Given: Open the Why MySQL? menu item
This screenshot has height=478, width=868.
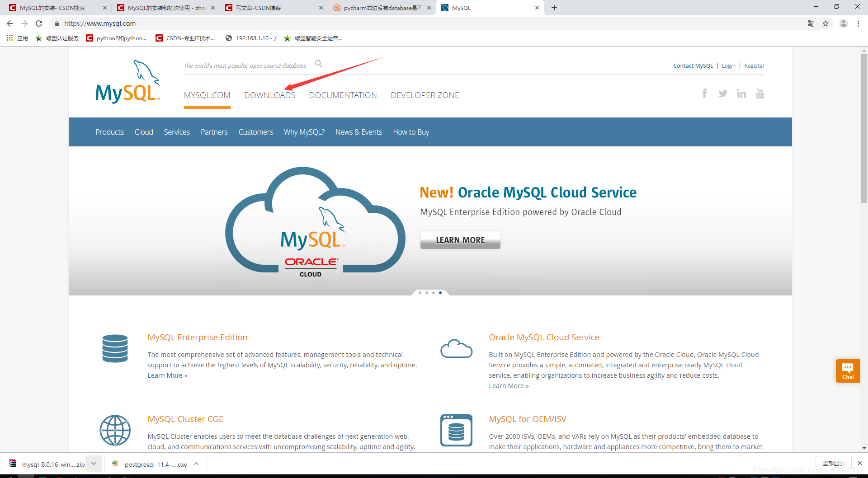Looking at the screenshot, I should 304,132.
